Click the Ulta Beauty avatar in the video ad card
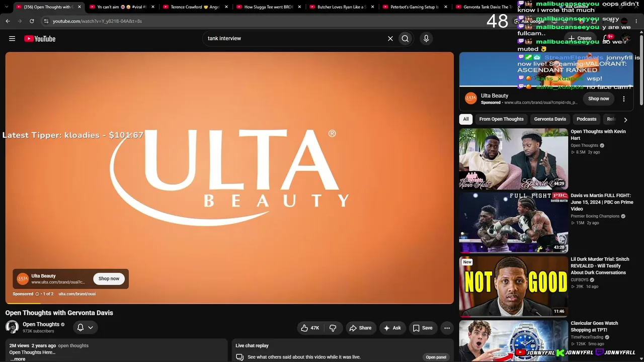Screen dimensions: 644x362 click(x=23, y=279)
